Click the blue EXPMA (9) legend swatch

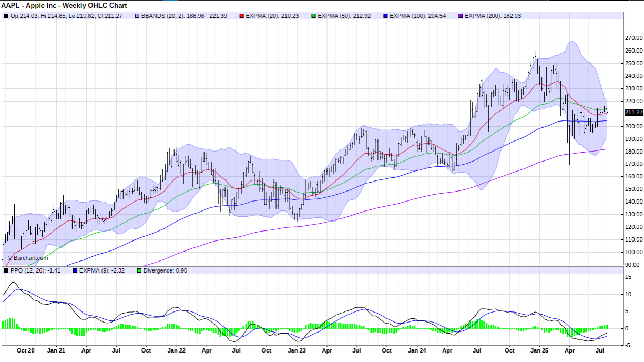[x=75, y=270]
